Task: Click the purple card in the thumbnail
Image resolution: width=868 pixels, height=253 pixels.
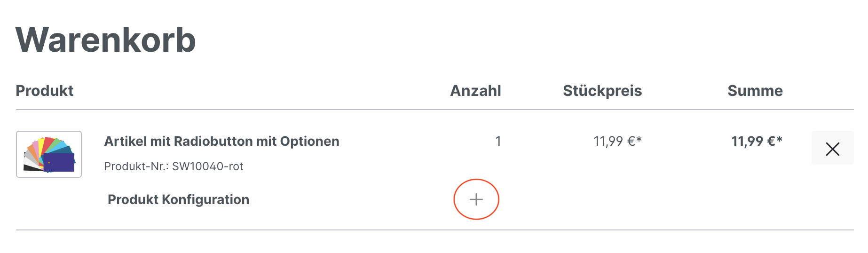Action: coord(59,163)
